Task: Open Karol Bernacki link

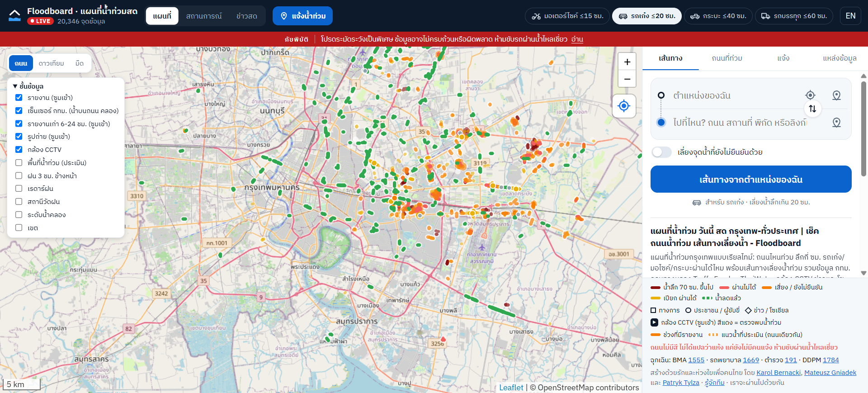Action: (x=778, y=373)
